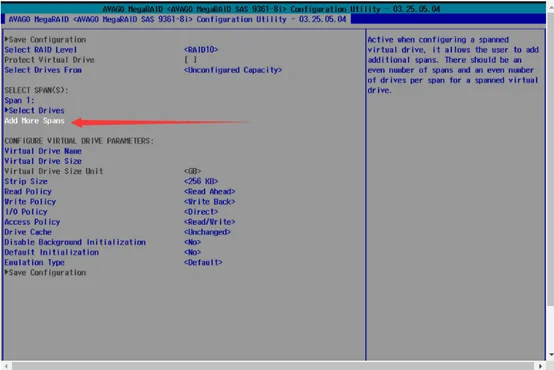Toggle the Protect Virtual Drive checkbox
554x370 pixels.
point(190,60)
